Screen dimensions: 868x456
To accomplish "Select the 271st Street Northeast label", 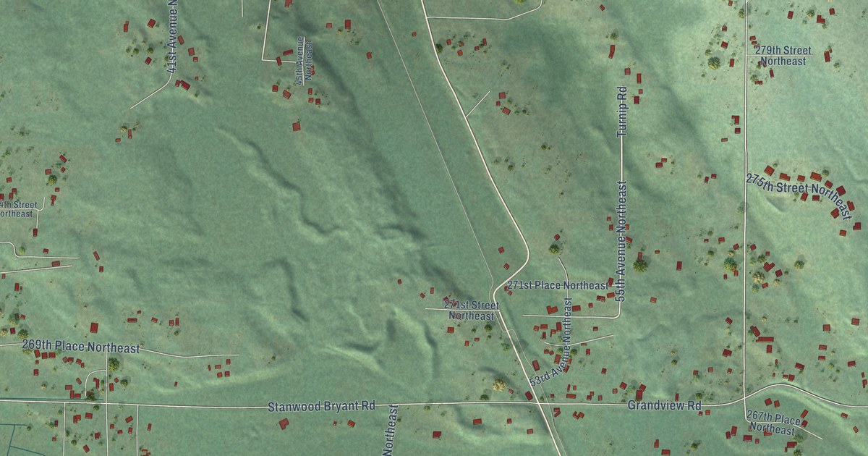I will click(472, 311).
